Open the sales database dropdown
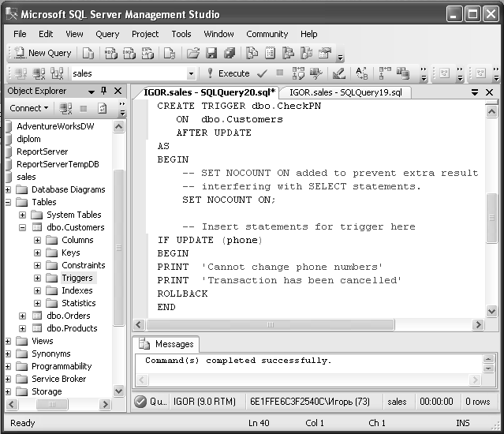This screenshot has width=504, height=434. pyautogui.click(x=191, y=73)
